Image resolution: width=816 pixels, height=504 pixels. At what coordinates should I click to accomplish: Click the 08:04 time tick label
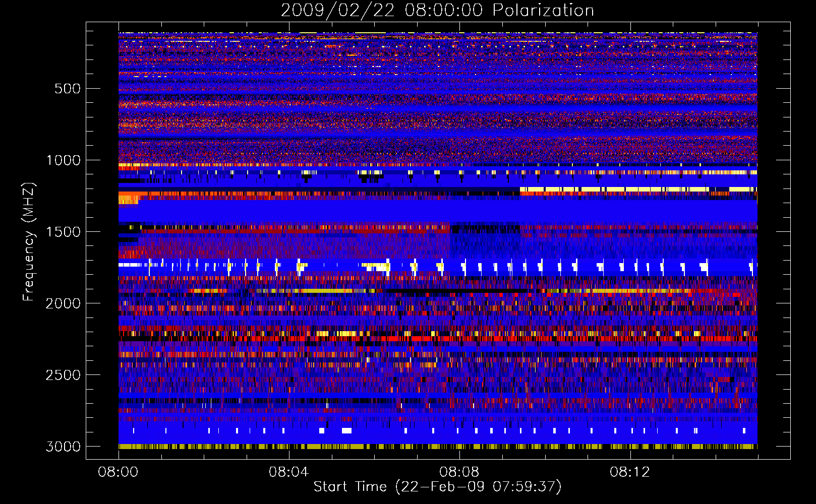pyautogui.click(x=289, y=472)
